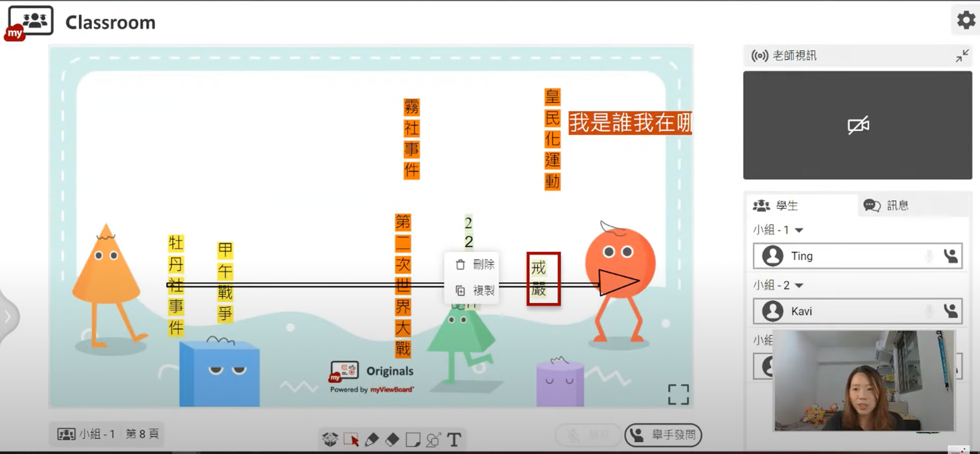This screenshot has height=454, width=980.
Task: Add a sticky note
Action: (x=412, y=439)
